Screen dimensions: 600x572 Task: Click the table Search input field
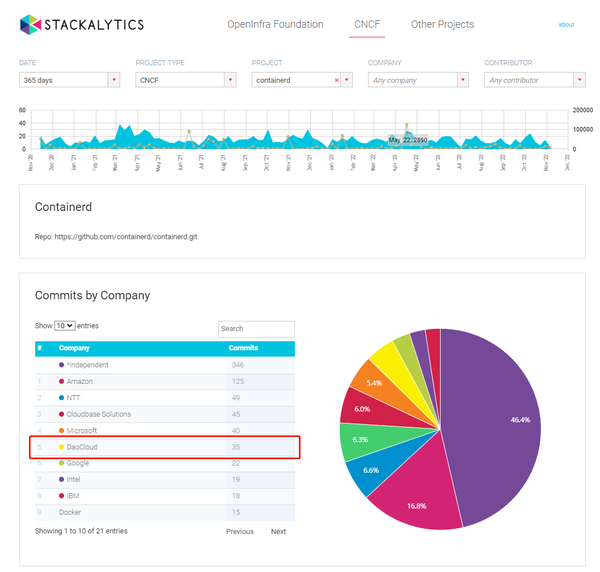click(256, 328)
